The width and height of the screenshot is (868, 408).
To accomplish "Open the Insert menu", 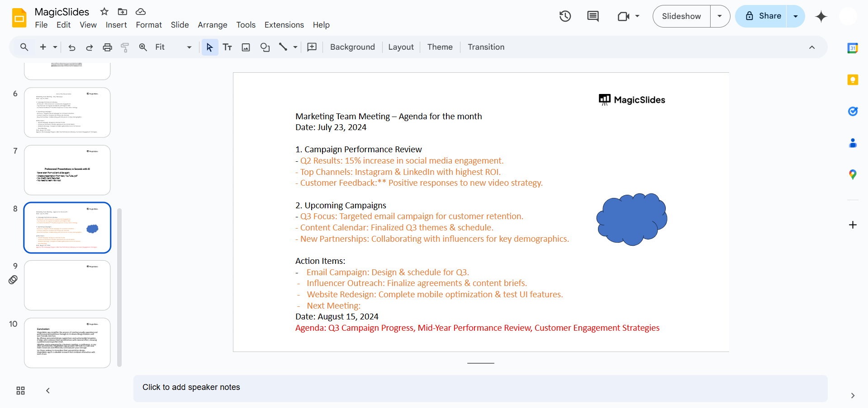I will pyautogui.click(x=116, y=25).
